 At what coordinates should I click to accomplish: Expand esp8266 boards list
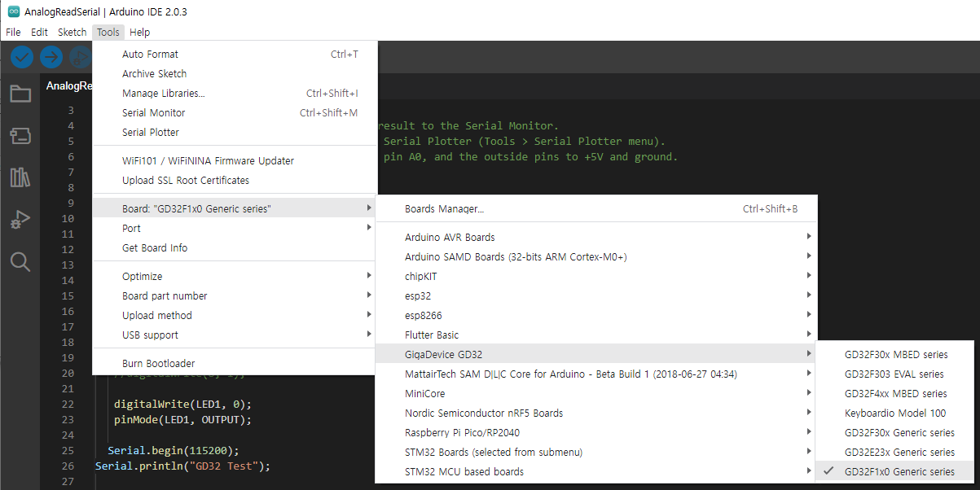(x=595, y=316)
